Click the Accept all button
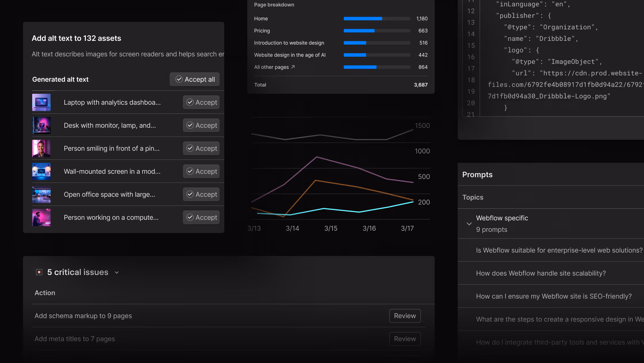Viewport: 644px width, 363px height. point(195,79)
